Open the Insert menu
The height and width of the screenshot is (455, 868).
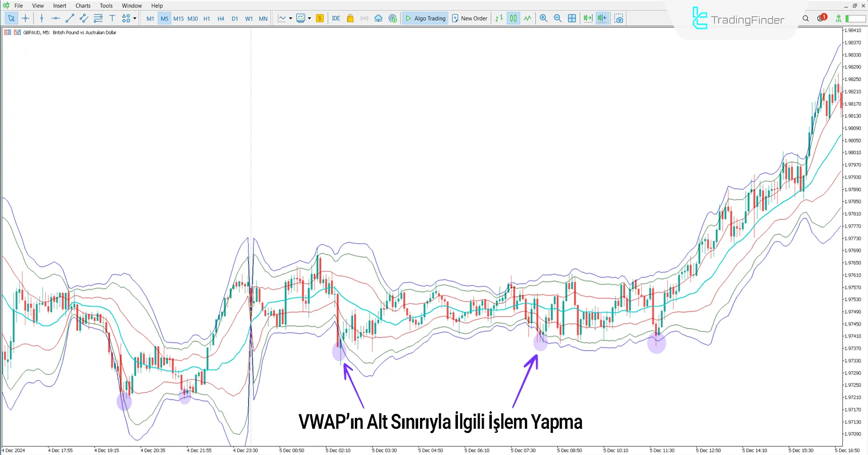click(60, 5)
